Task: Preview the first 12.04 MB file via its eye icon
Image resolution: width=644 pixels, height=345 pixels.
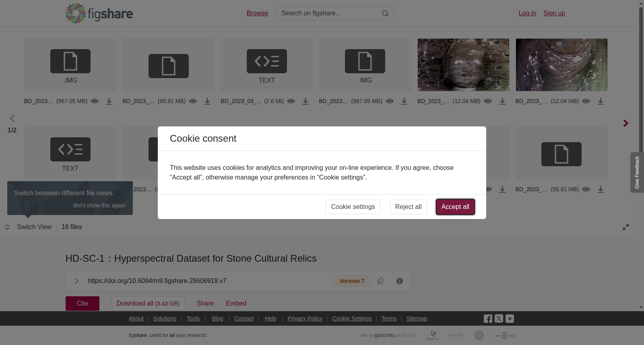Action: pos(488,101)
